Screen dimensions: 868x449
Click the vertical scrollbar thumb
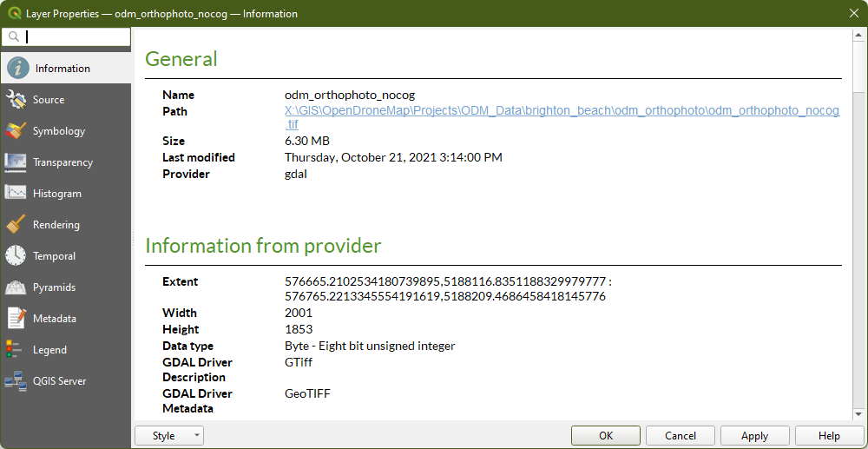(x=858, y=65)
